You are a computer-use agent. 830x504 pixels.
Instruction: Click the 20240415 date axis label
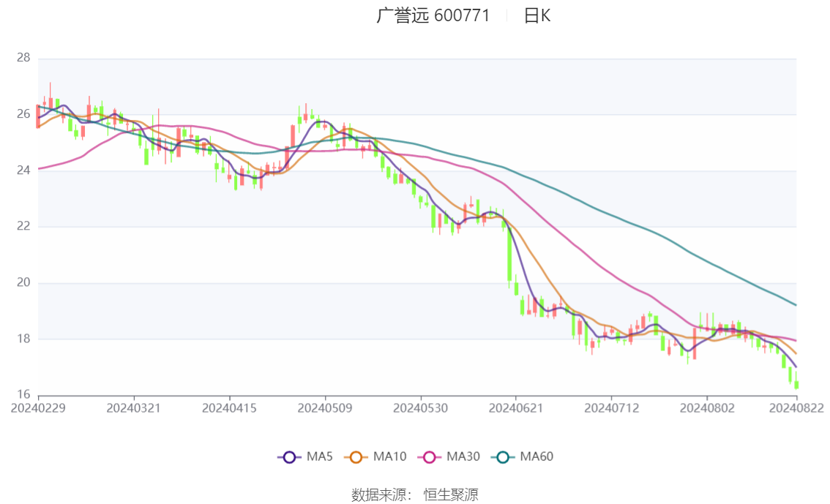[229, 407]
